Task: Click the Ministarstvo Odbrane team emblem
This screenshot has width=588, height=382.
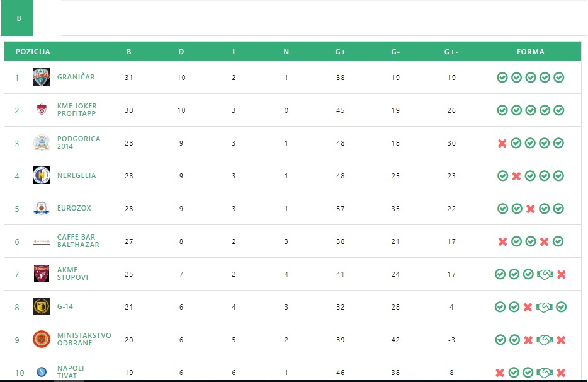Action: click(x=42, y=339)
